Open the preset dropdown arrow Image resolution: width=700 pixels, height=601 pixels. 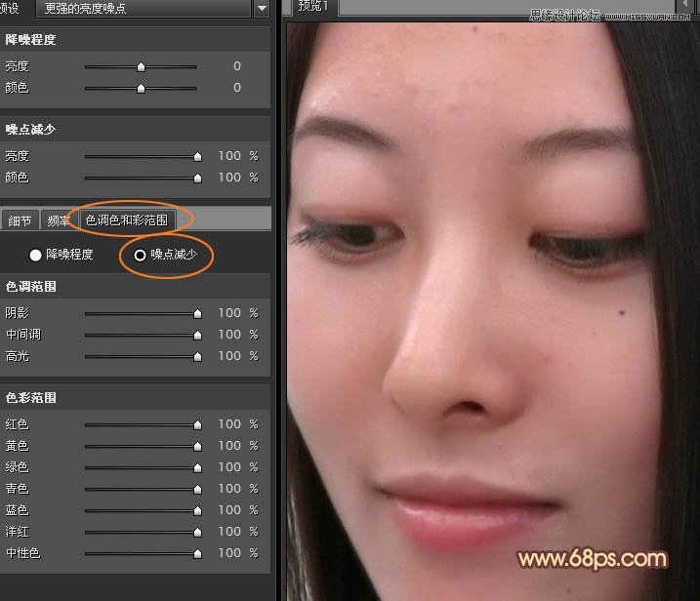pos(262,8)
